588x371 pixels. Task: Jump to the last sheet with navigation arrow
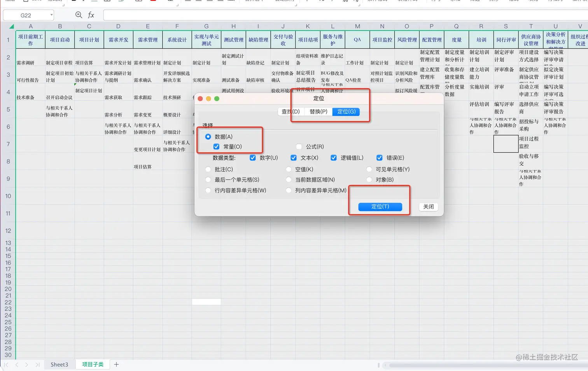click(37, 365)
